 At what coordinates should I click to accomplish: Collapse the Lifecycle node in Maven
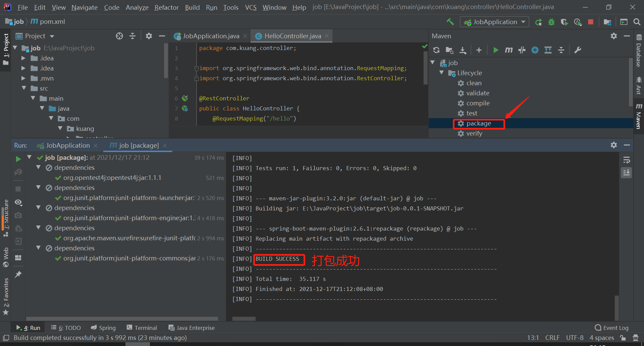click(442, 73)
